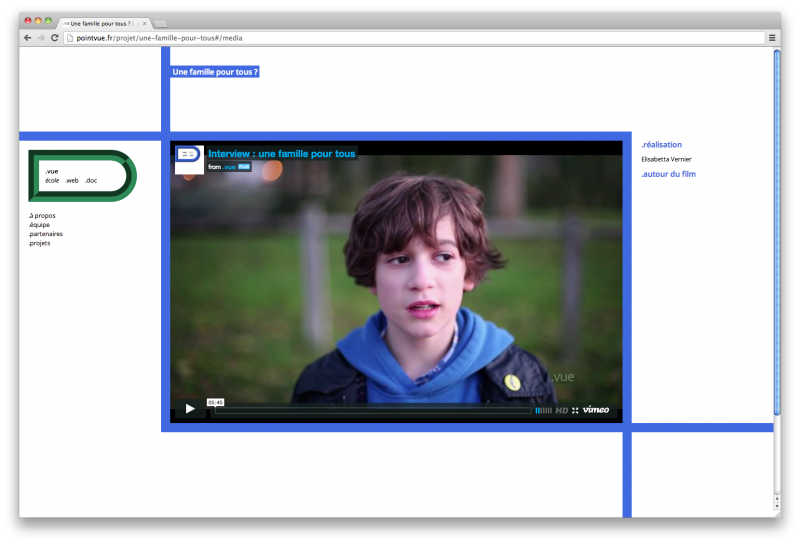800x544 pixels.
Task: Maximize the window with the green button
Action: click(48, 21)
